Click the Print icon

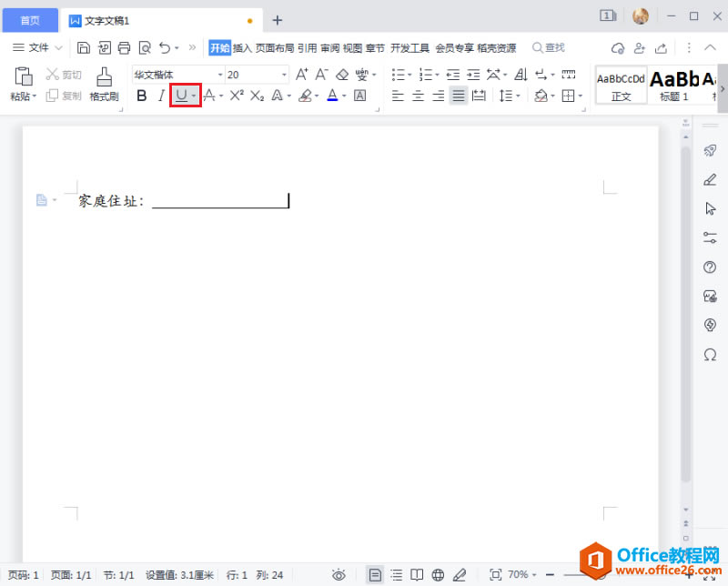124,47
